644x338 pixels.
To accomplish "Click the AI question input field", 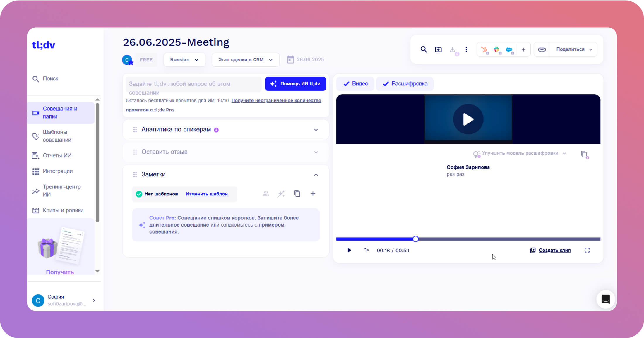I will [193, 85].
